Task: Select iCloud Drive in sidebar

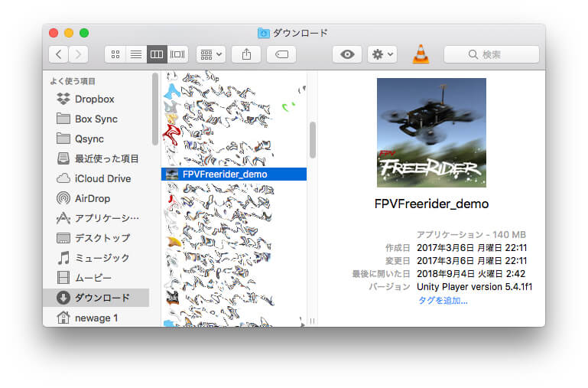Action: tap(102, 178)
